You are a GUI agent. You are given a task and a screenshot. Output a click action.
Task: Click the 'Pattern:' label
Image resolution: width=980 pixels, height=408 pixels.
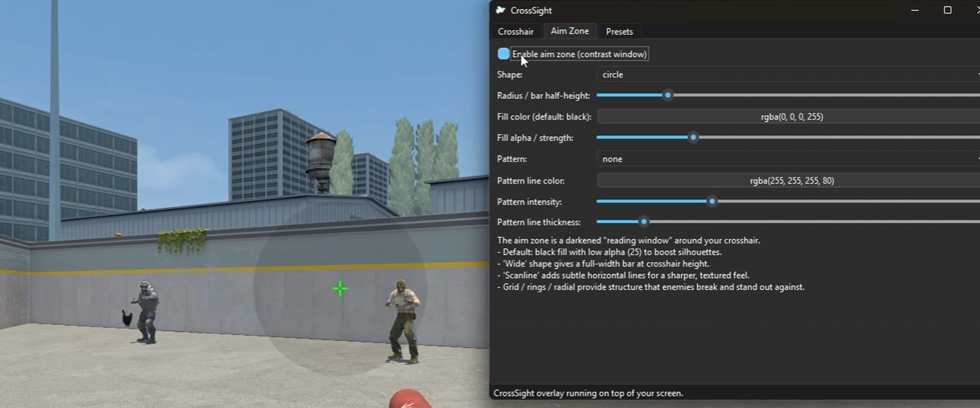coord(512,159)
